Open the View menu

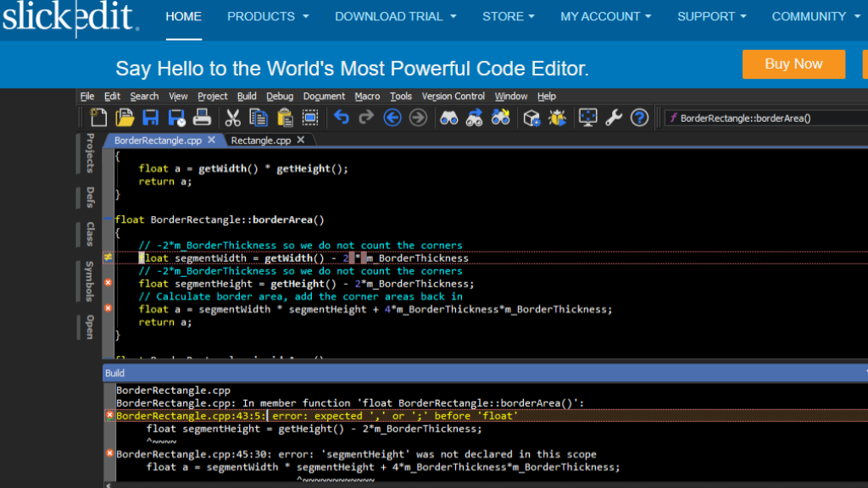point(178,97)
